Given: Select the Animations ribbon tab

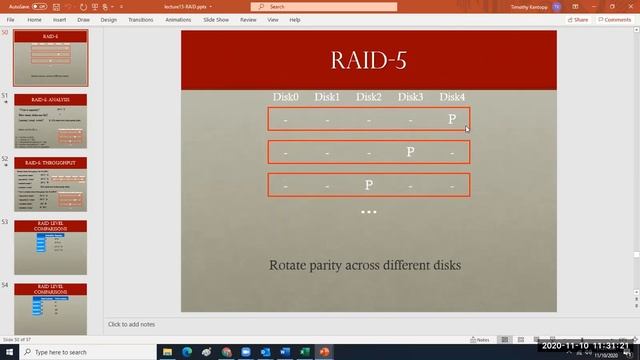Looking at the screenshot, I should click(178, 20).
